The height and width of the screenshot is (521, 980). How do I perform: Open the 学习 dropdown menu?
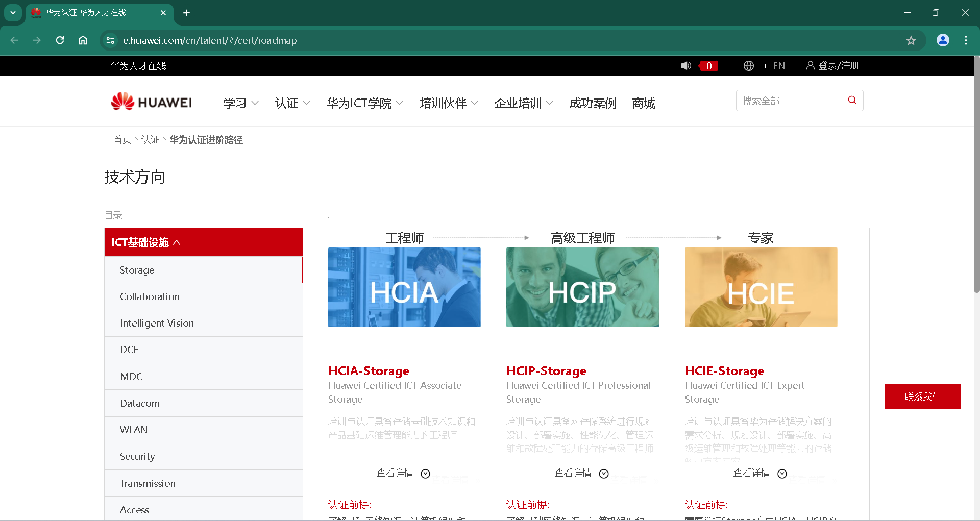pos(241,103)
